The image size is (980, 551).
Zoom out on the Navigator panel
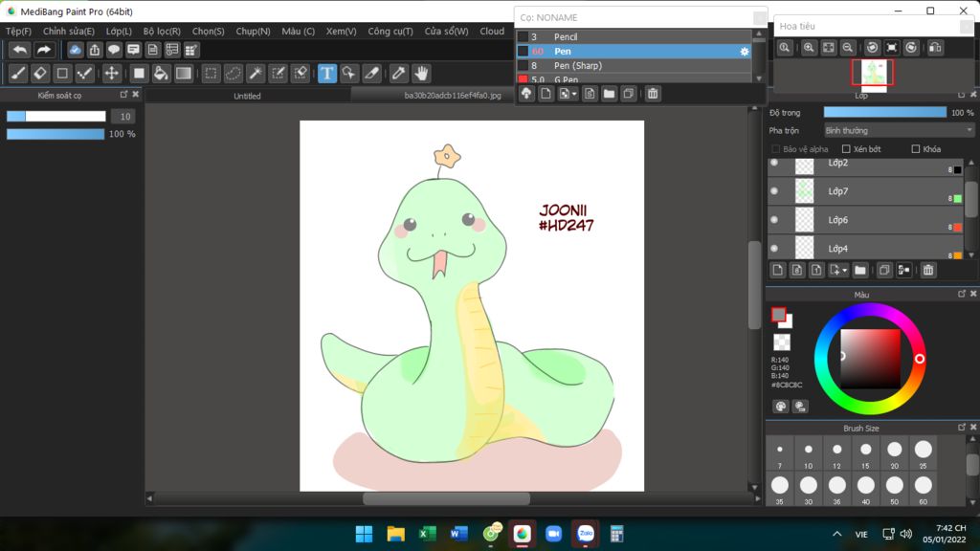pyautogui.click(x=848, y=48)
